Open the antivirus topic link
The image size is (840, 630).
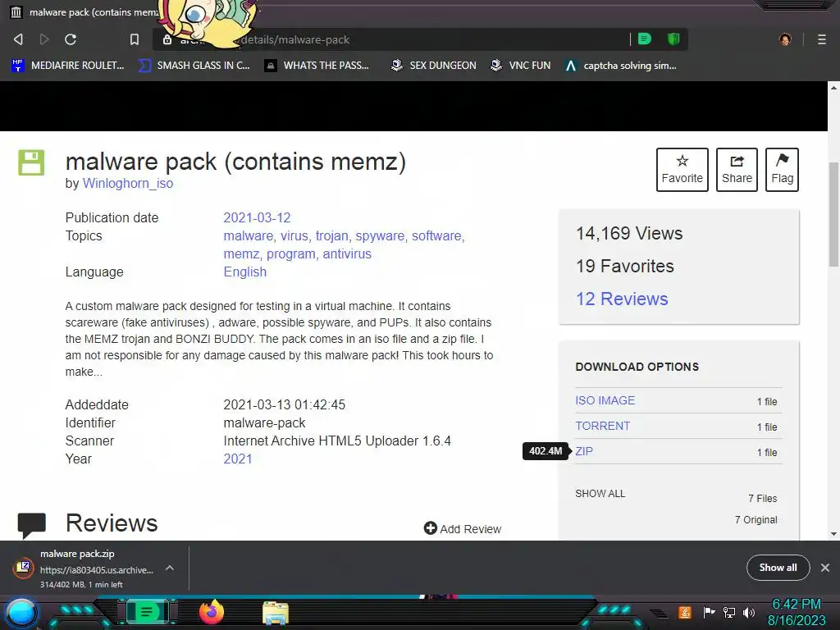point(347,254)
